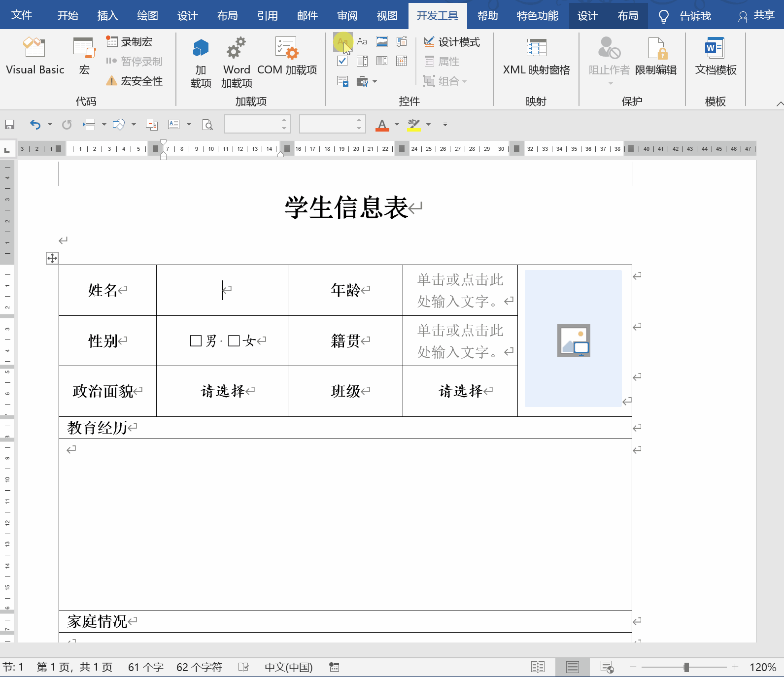Insert repeating section content control

tap(342, 81)
